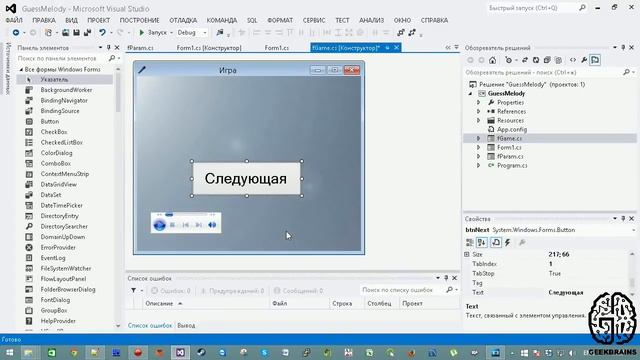This screenshot has height=360, width=640.
Task: Click play on the media player control
Action: 159,225
